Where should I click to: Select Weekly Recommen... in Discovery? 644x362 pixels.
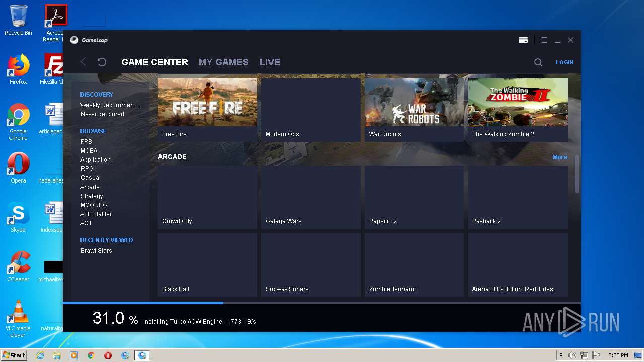click(110, 105)
